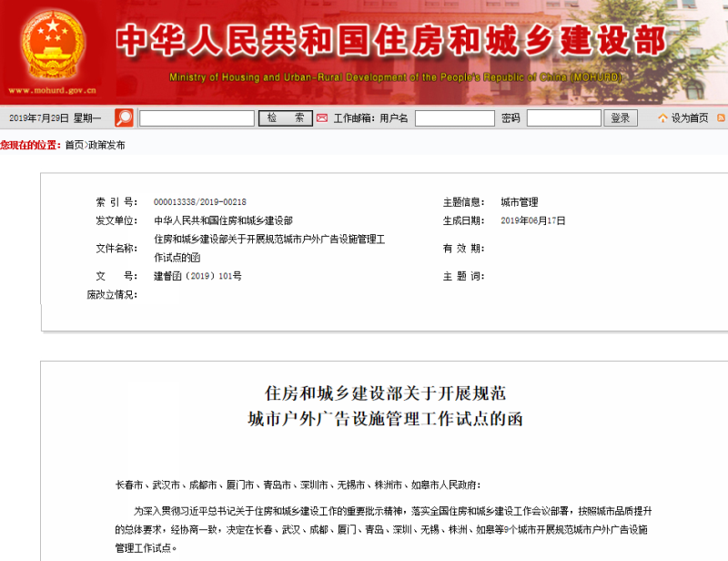Click the orange magnifier search icon
Image resolution: width=728 pixels, height=561 pixels.
point(125,117)
